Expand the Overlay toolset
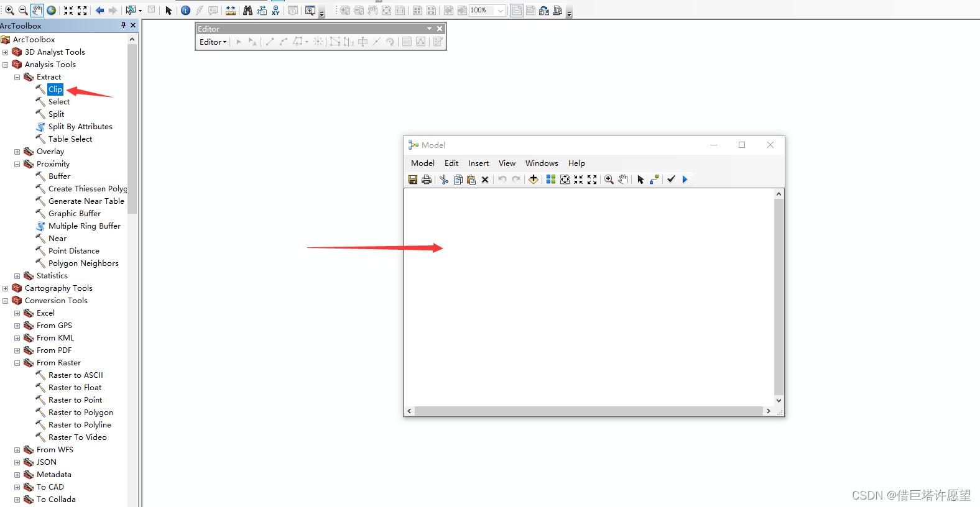980x507 pixels. pyautogui.click(x=17, y=152)
